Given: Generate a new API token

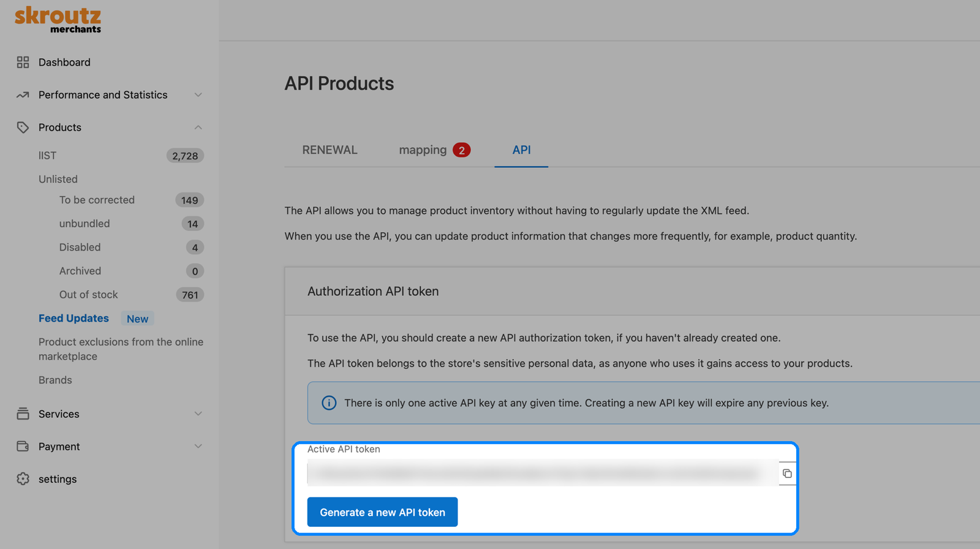Looking at the screenshot, I should point(382,512).
